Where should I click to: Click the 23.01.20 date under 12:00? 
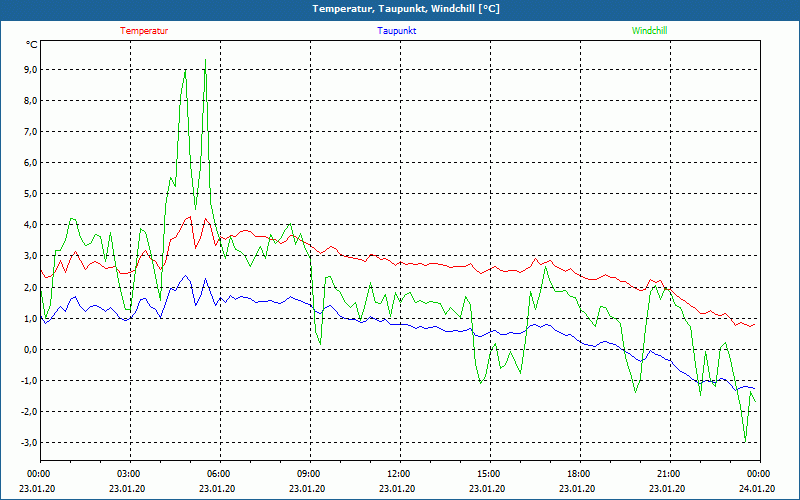[397, 488]
